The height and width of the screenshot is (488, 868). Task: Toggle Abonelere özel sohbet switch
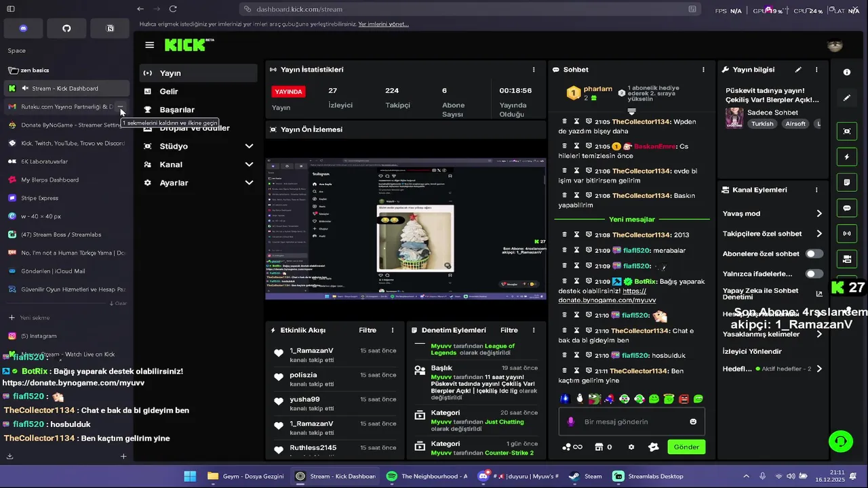coord(814,253)
